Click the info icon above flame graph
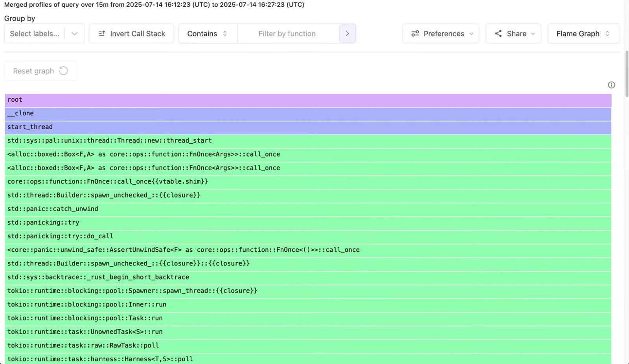629x364 pixels. 611,85
